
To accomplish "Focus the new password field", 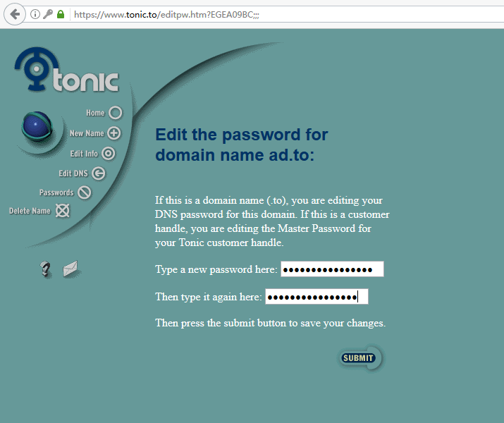I will 332,269.
